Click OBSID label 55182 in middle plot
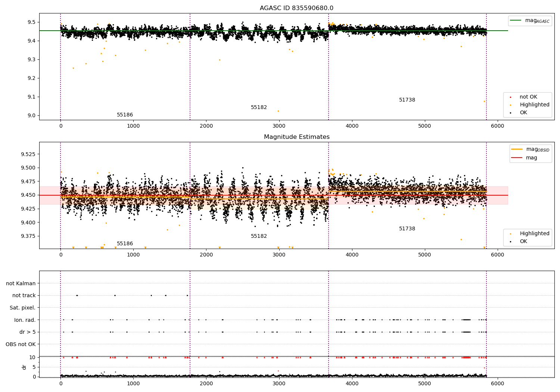This screenshot has width=560, height=392. click(259, 236)
